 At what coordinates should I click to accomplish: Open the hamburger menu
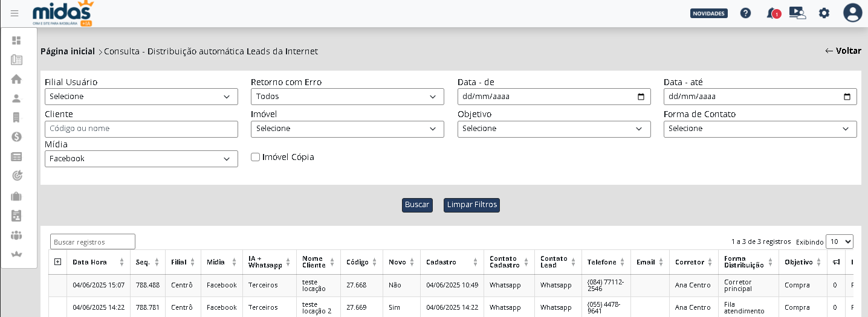pyautogui.click(x=15, y=13)
